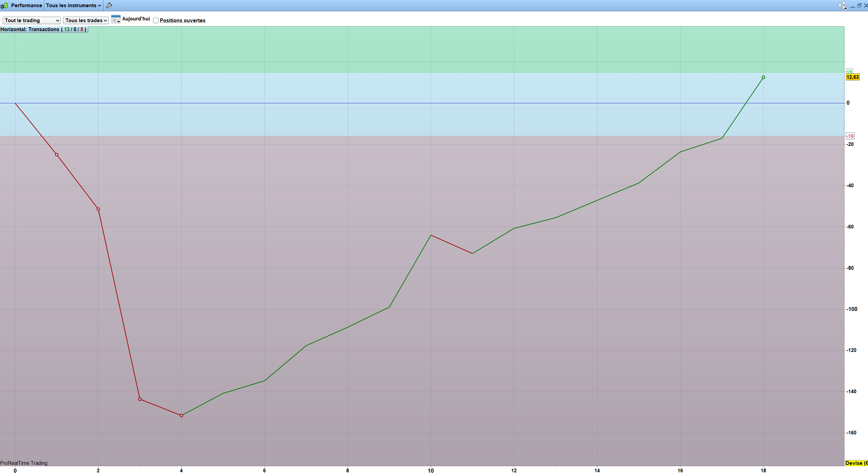Image resolution: width=868 pixels, height=473 pixels.
Task: Click the candlestick Performance window icon
Action: (4, 5)
